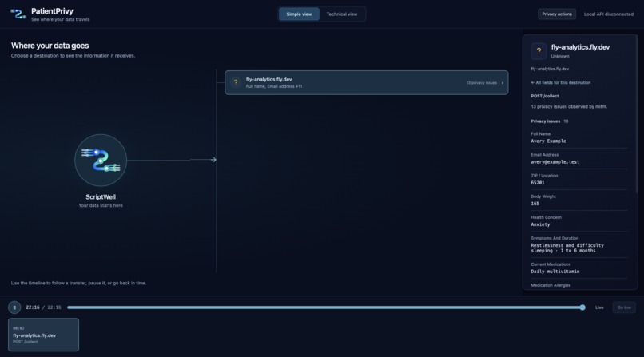Switch to Simple view tab
Screen dimensions: 644x357
pyautogui.click(x=299, y=14)
